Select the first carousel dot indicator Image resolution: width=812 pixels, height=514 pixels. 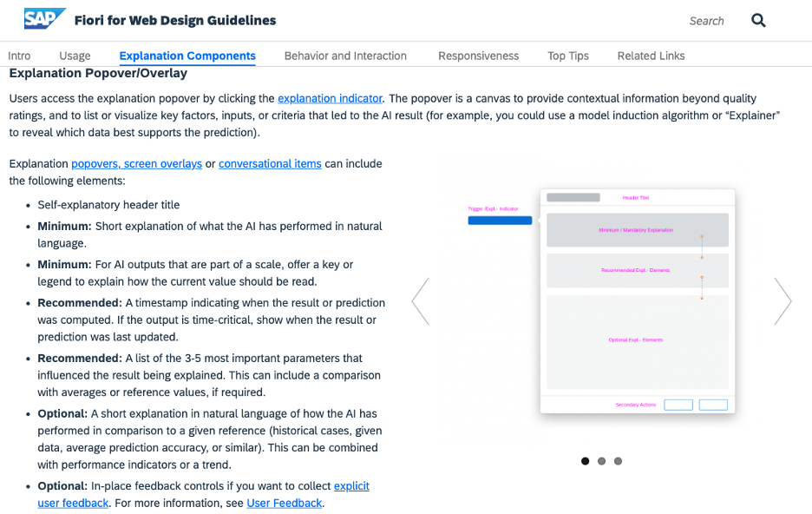586,461
